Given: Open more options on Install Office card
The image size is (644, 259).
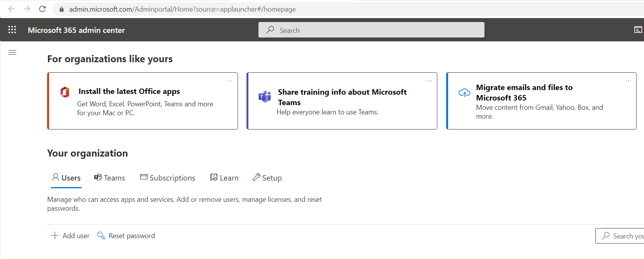Looking at the screenshot, I should coord(230,81).
